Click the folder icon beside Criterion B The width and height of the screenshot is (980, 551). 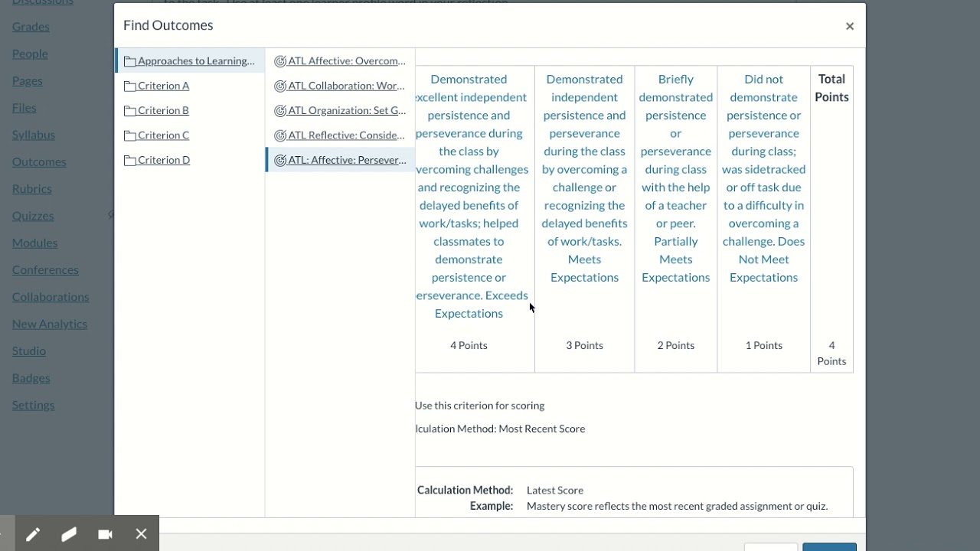click(129, 111)
